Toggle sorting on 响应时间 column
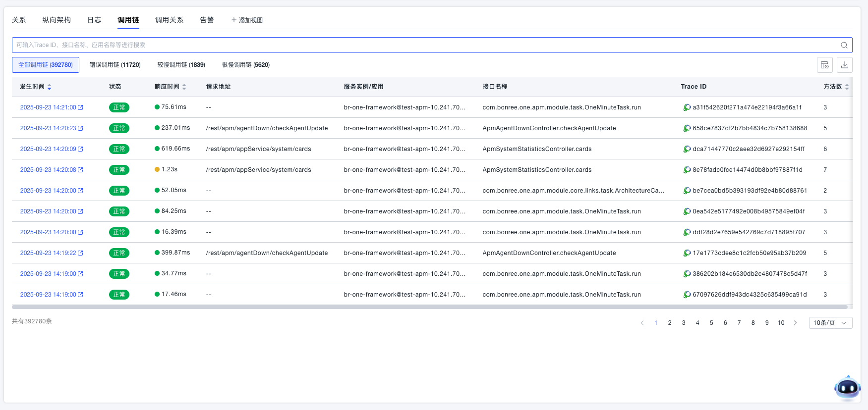The width and height of the screenshot is (868, 410). point(184,87)
